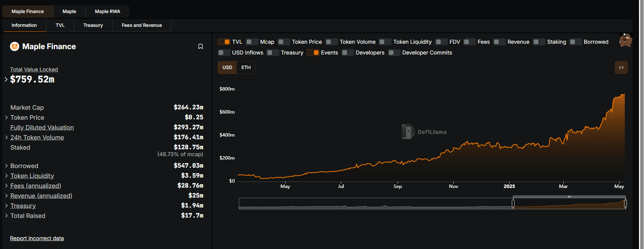
Task: Expand 24h Token Volume details
Action: [7, 137]
